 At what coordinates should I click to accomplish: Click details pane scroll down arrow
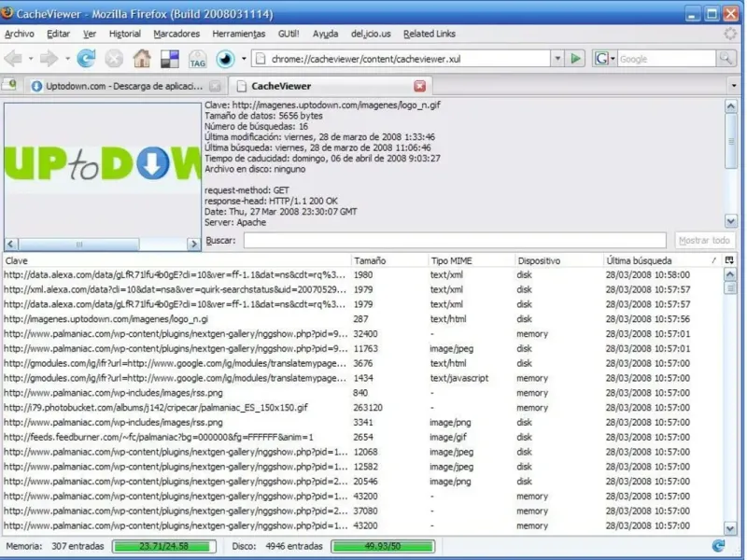730,220
